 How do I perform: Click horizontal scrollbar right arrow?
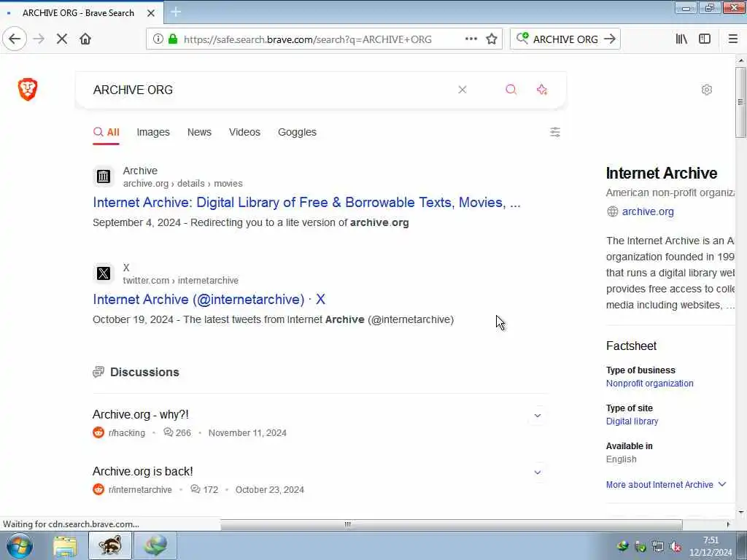727,524
